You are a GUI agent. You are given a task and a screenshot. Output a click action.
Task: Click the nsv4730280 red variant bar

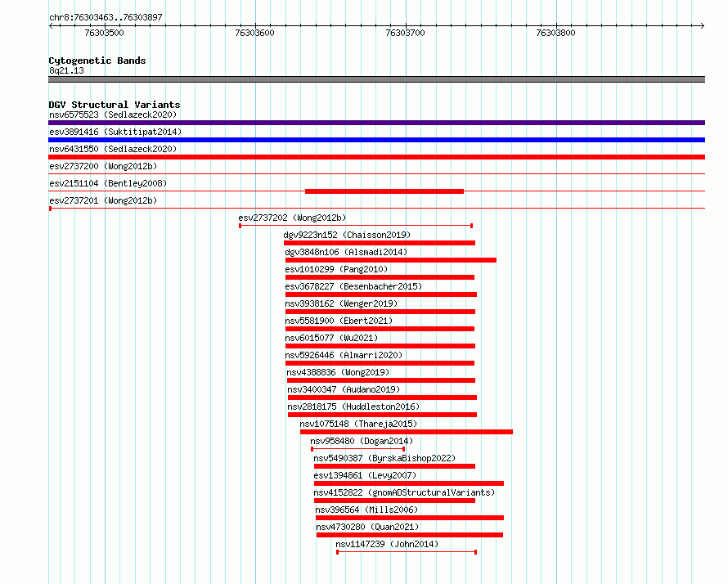[410, 535]
